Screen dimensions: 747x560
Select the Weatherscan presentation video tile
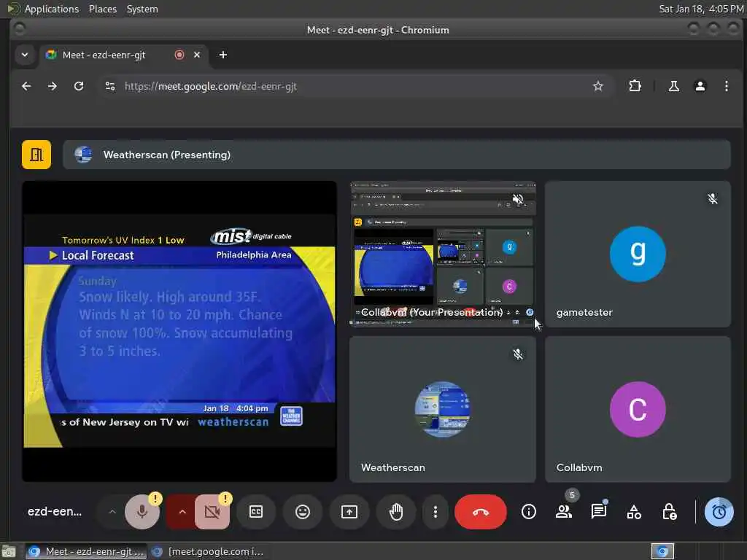click(179, 332)
